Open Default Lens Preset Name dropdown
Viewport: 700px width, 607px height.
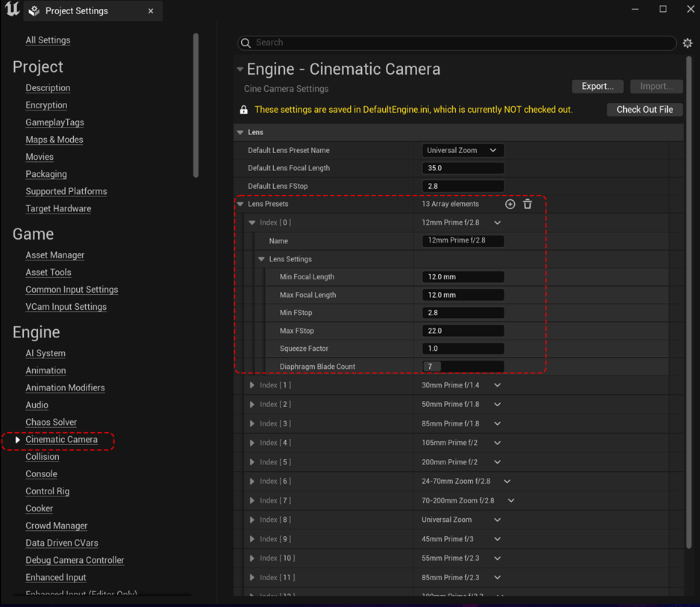[x=463, y=151]
